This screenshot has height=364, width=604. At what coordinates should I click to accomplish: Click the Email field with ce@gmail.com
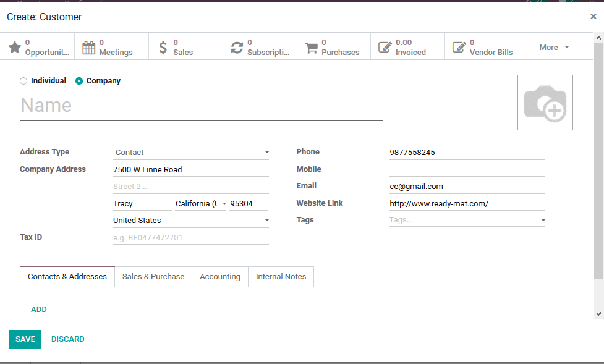(467, 187)
